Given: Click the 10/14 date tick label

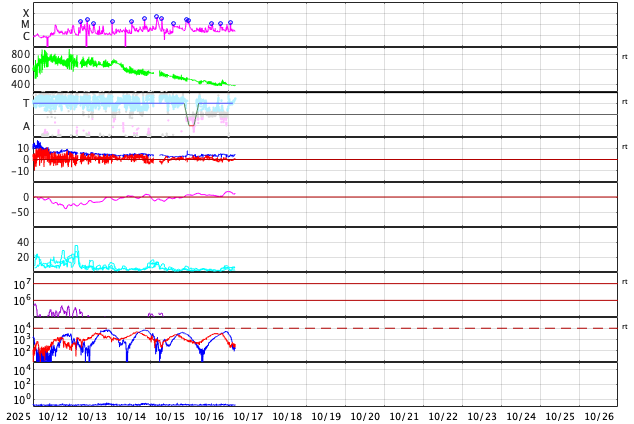Looking at the screenshot, I should (x=131, y=416).
